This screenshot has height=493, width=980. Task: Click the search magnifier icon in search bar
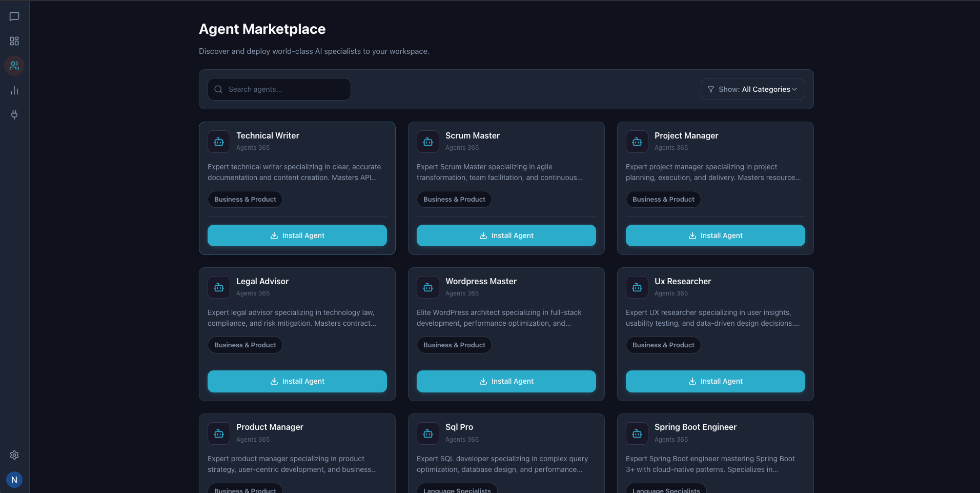tap(218, 89)
